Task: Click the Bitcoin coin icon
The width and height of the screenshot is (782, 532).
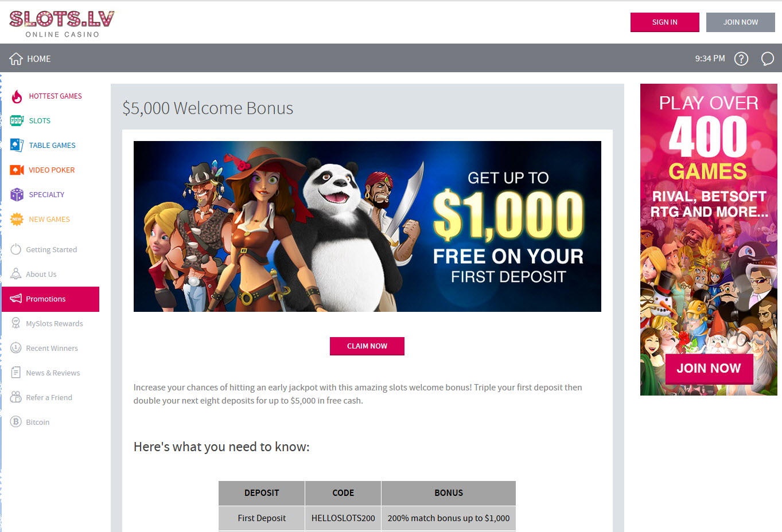Action: [x=16, y=422]
